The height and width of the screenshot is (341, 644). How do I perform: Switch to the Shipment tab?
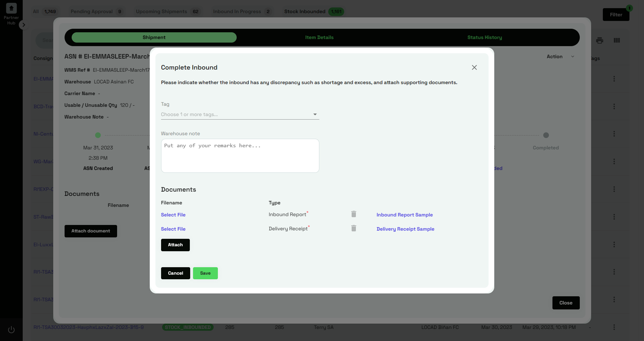pos(154,37)
